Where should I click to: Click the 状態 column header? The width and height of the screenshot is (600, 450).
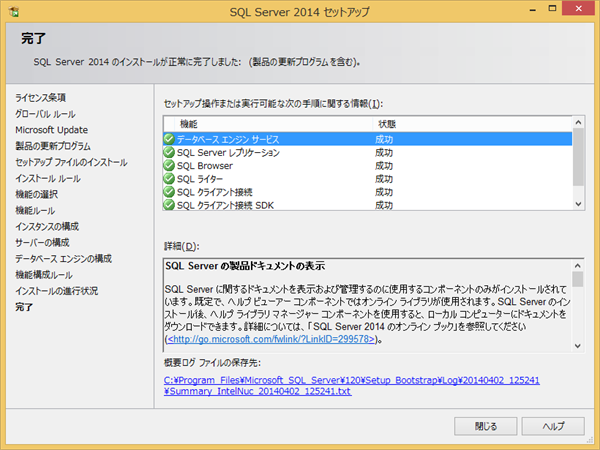click(385, 123)
